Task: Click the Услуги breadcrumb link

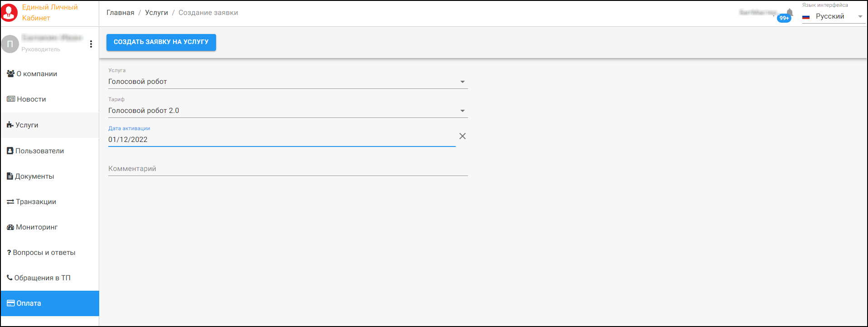Action: pyautogui.click(x=156, y=13)
